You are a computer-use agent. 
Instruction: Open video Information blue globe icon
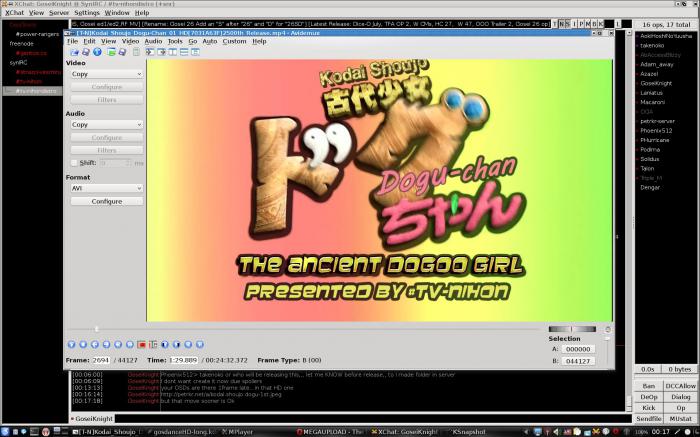click(x=97, y=52)
